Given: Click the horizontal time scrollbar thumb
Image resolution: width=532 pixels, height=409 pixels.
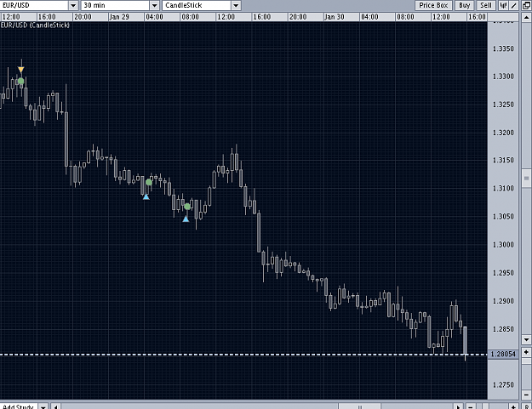Looking at the screenshot, I should tap(359, 406).
